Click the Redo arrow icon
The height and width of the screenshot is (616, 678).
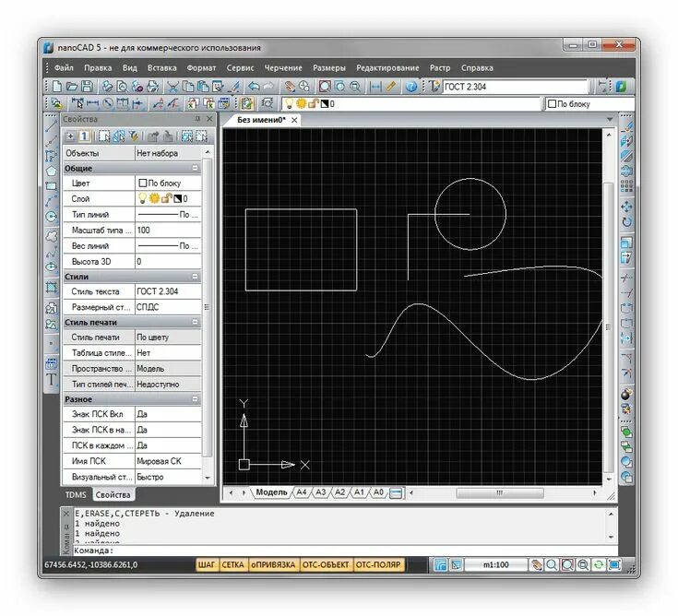pos(268,87)
